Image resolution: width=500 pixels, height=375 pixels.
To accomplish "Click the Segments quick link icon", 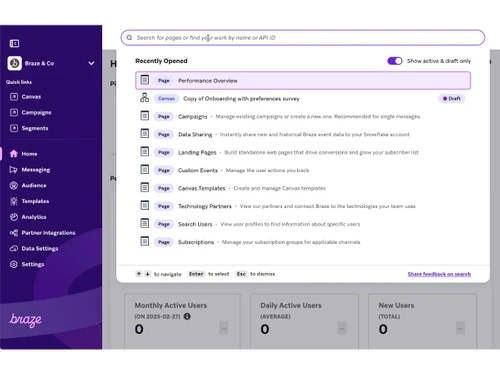I will pos(14,128).
